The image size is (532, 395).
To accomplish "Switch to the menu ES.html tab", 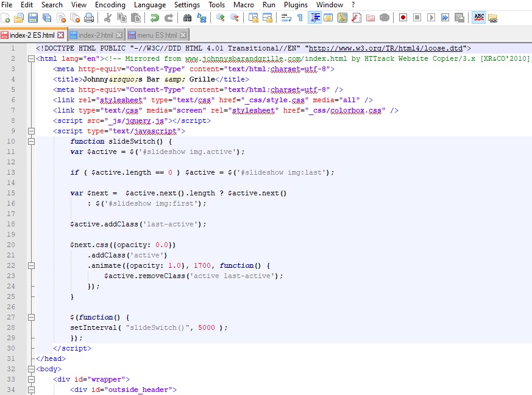I will pyautogui.click(x=157, y=35).
